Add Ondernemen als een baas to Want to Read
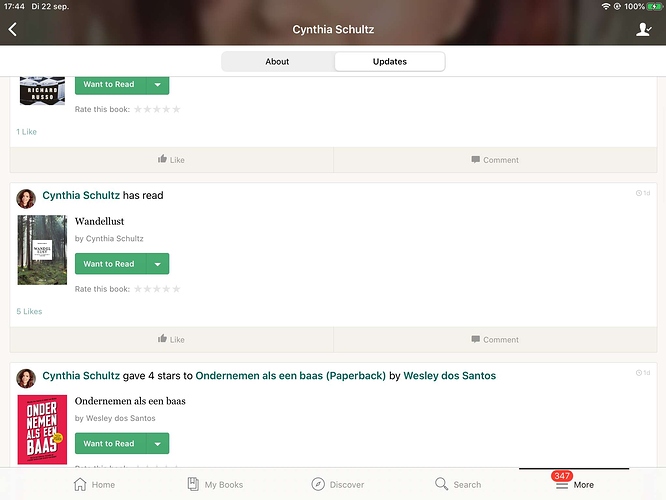Image resolution: width=666 pixels, height=500 pixels. (110, 444)
